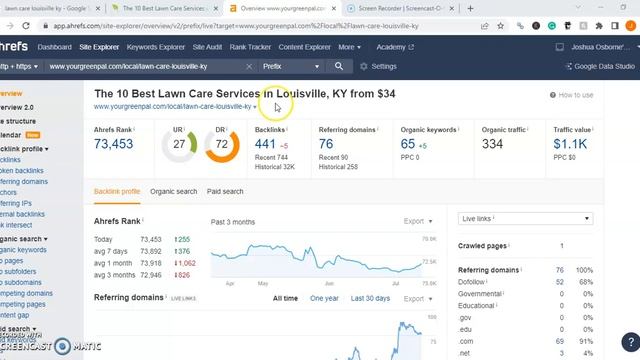Image resolution: width=640 pixels, height=360 pixels.
Task: Open Content gap in sidebar
Action: pos(15,315)
